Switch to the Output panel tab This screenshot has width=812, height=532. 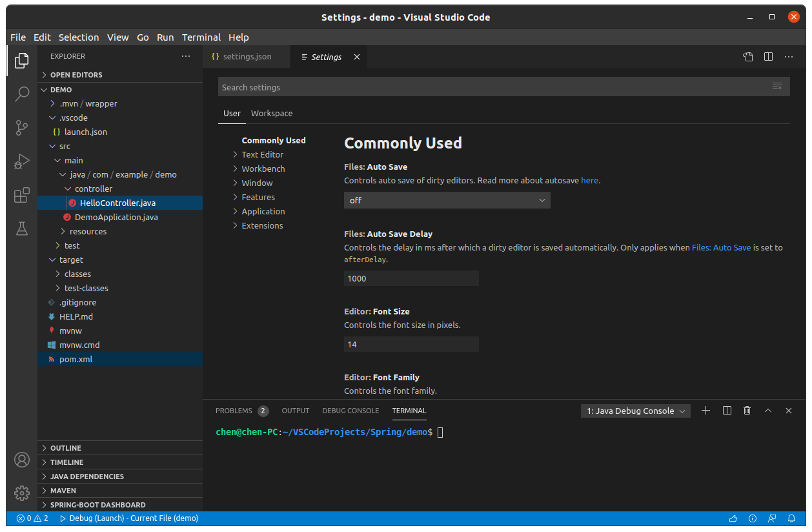coord(296,411)
